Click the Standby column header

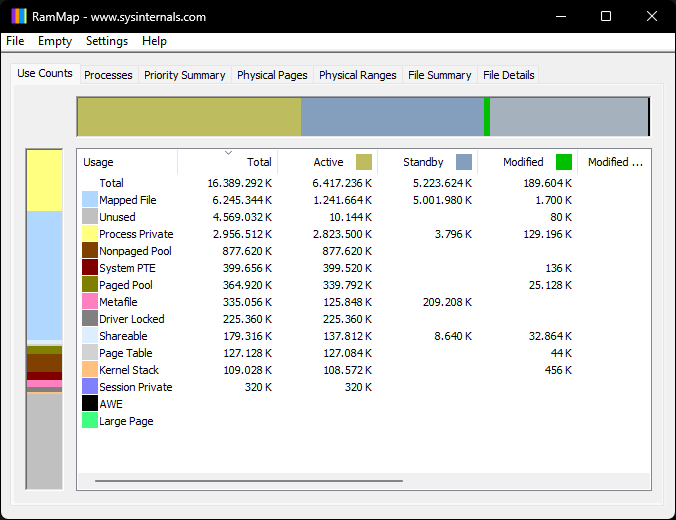coord(427,162)
